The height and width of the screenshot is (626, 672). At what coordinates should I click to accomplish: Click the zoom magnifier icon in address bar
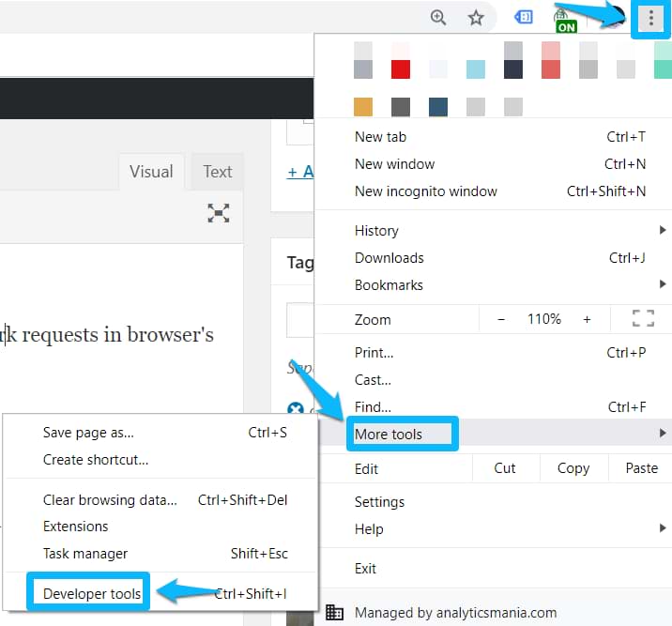pyautogui.click(x=438, y=18)
